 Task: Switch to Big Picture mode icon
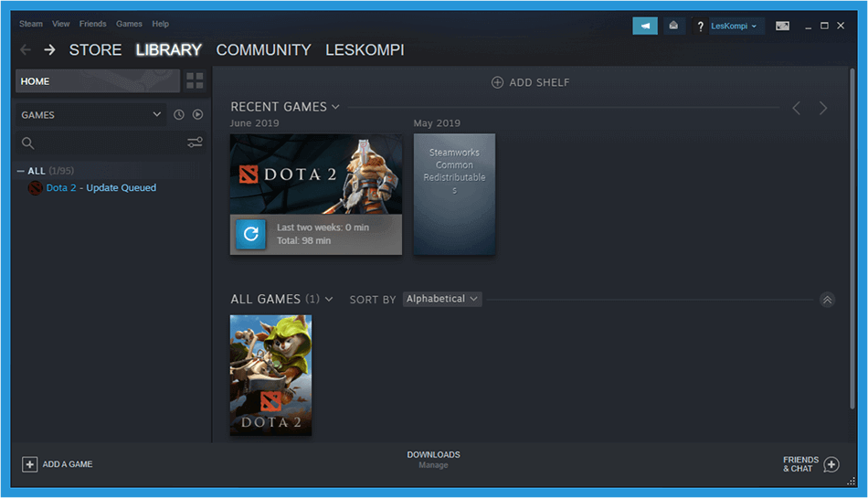pos(782,26)
